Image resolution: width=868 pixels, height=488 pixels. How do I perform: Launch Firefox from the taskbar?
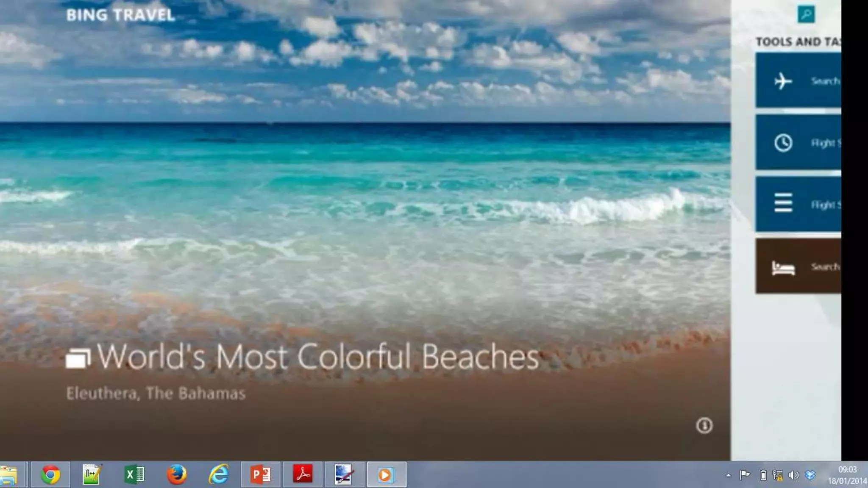(176, 474)
